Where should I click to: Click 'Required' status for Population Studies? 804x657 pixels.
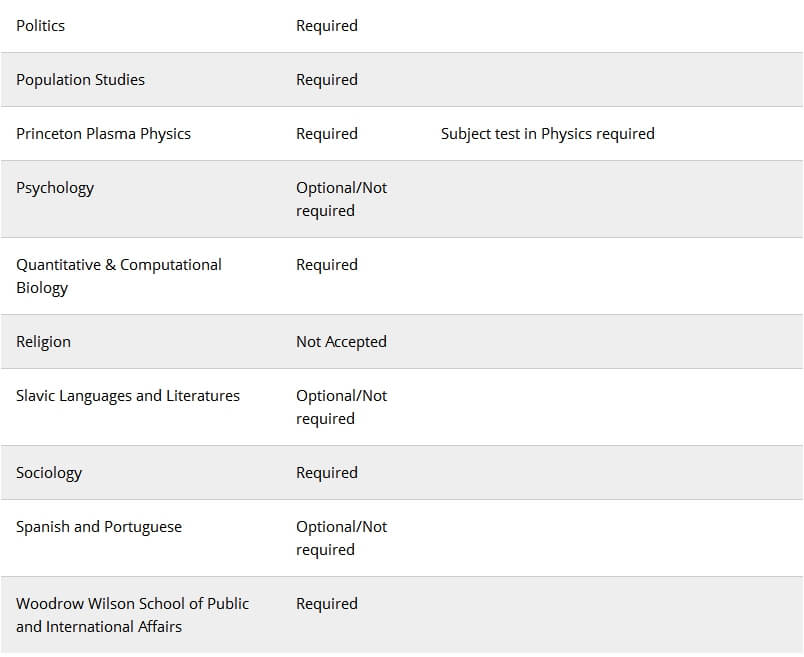tap(327, 80)
